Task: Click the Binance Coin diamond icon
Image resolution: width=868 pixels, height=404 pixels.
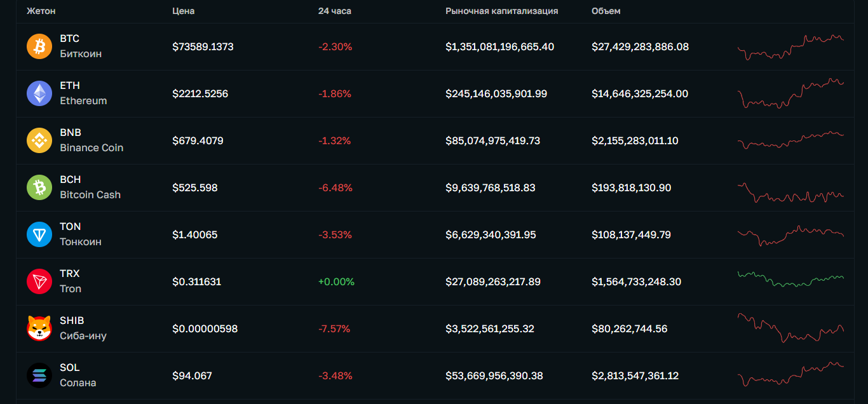Action: 39,140
